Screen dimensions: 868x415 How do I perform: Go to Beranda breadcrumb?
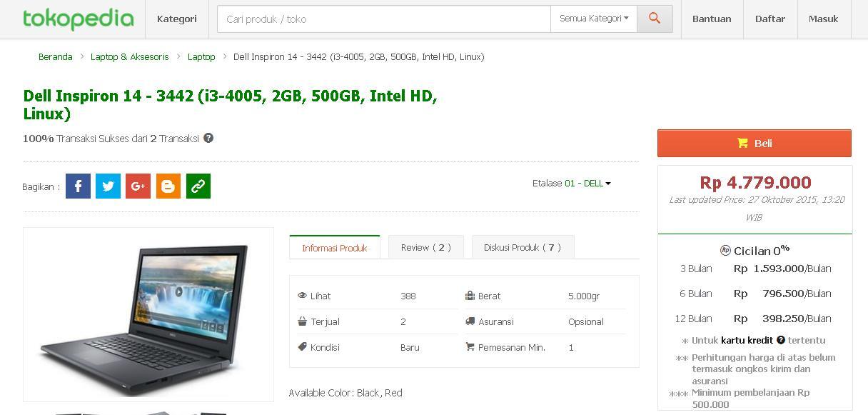tap(56, 57)
